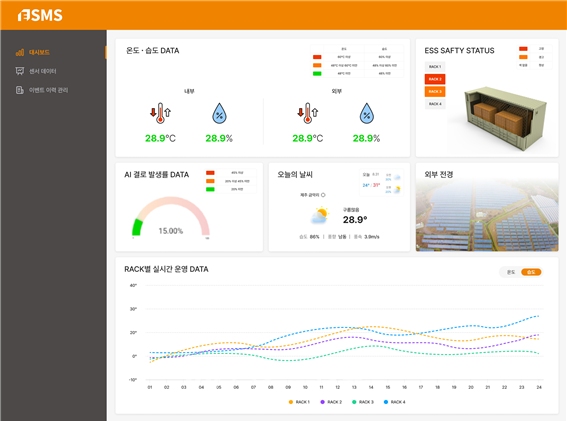This screenshot has height=421, width=567.
Task: Click the sensor data monitor icon in the sidebar
Action: coord(20,71)
